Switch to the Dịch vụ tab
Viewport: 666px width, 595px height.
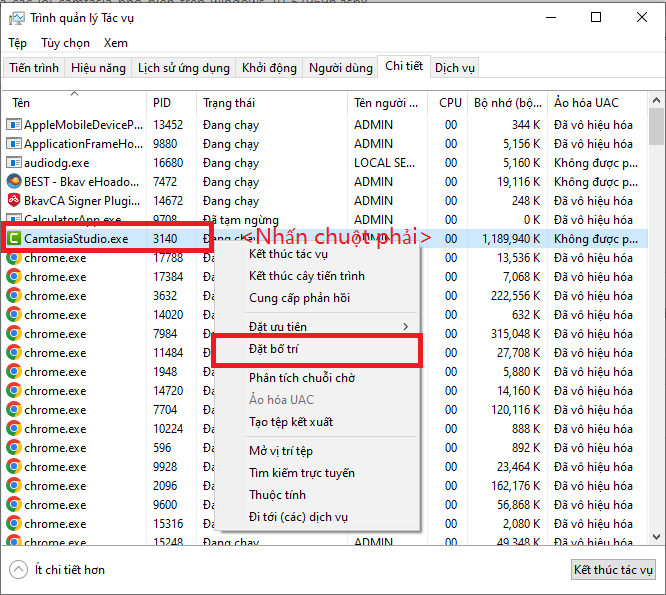(454, 68)
